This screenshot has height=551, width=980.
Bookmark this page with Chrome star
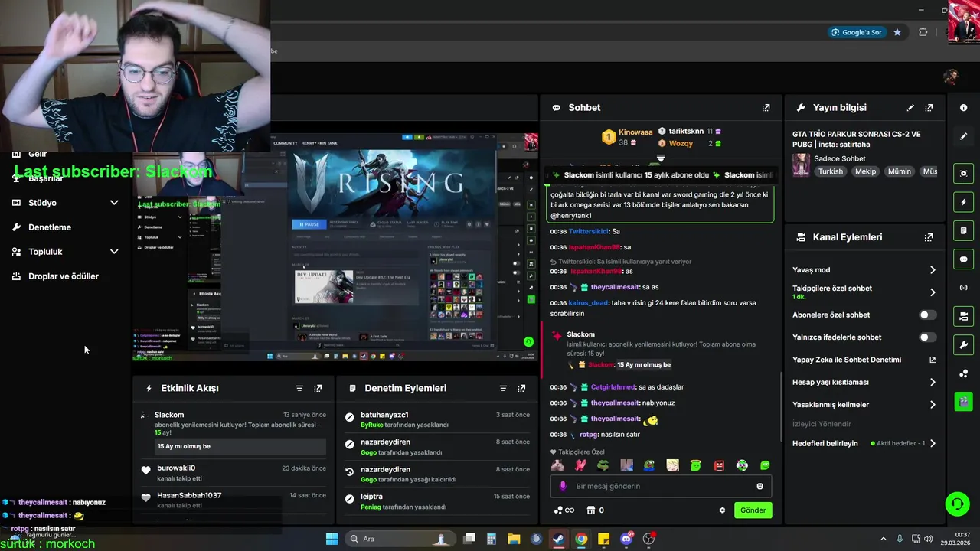coord(897,32)
